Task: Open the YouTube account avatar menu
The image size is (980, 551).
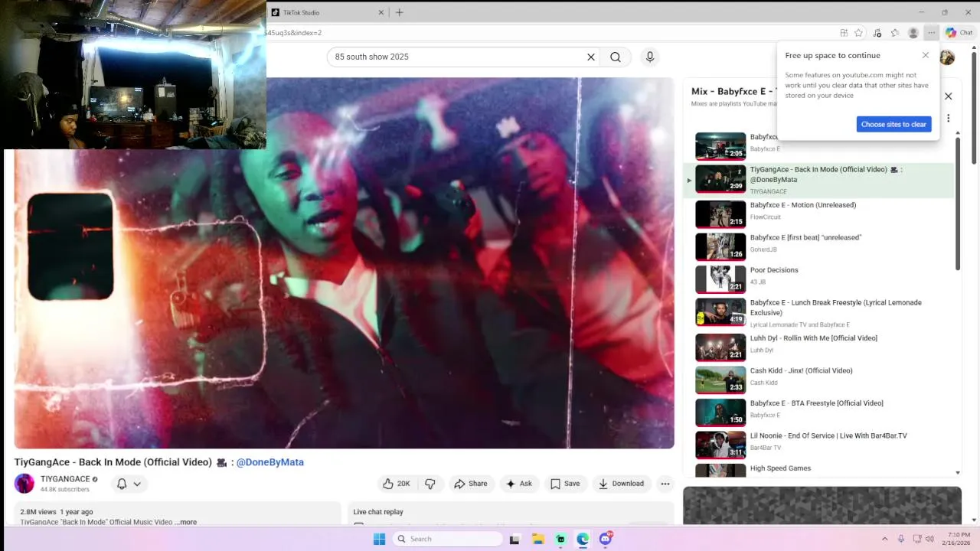Action: (x=947, y=57)
